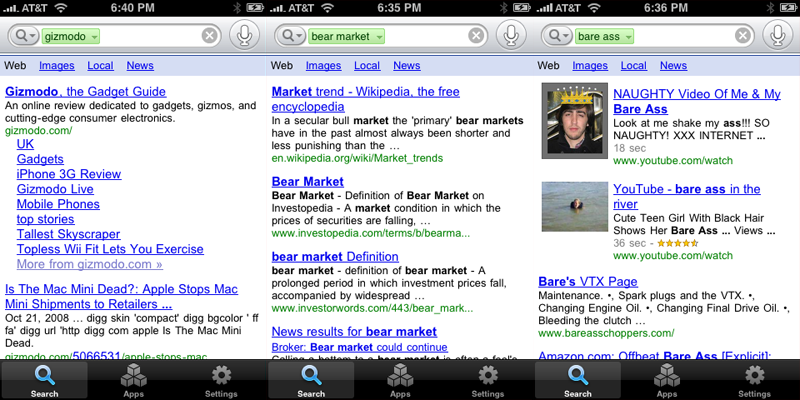Switch to Local results in bear market screen
Viewport: 800px width, 400px height.
tap(367, 66)
